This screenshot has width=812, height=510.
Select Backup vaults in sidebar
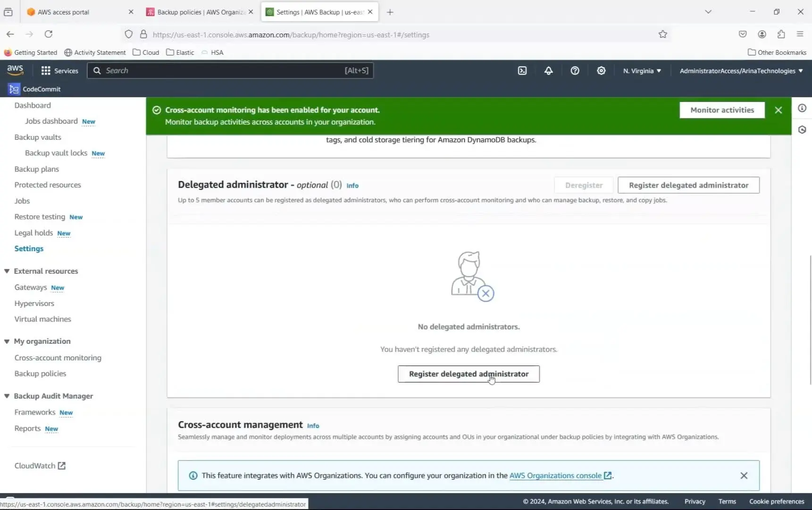click(38, 137)
